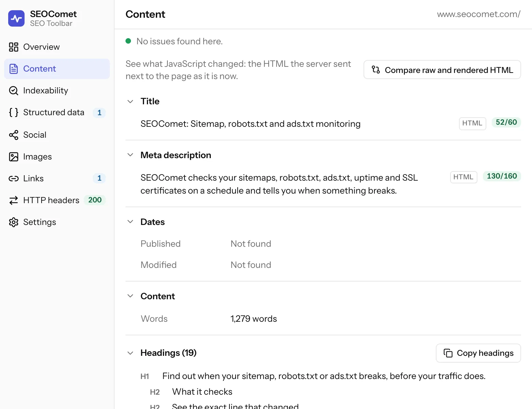Click the Links count badge
532x409 pixels.
[99, 178]
